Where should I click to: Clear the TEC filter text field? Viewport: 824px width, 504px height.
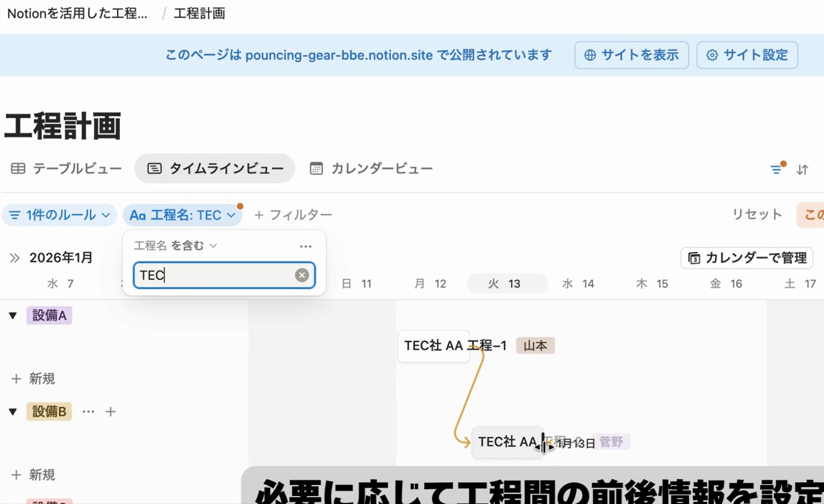[x=302, y=275]
